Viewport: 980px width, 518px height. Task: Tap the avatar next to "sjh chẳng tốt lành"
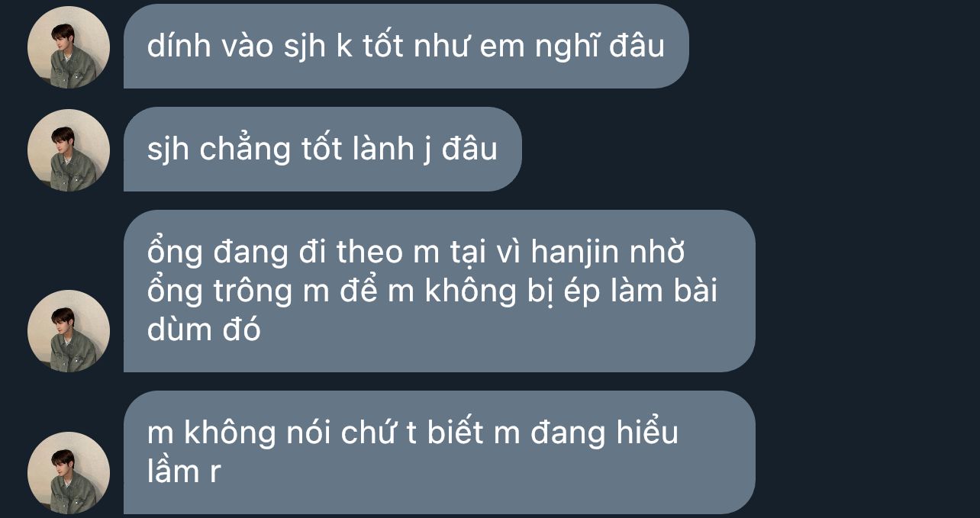tap(69, 150)
